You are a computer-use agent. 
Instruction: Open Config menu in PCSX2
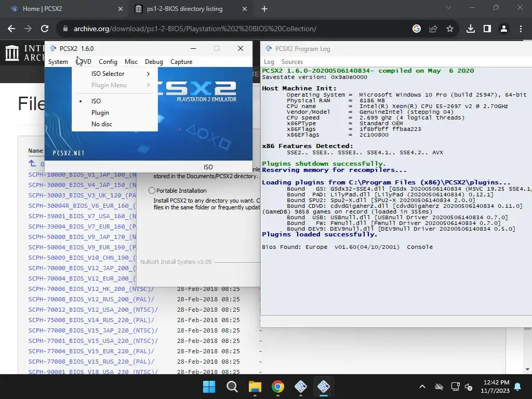click(108, 62)
